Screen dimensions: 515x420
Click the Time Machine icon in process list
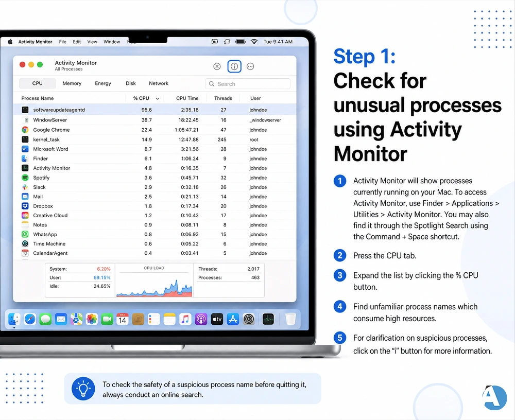click(x=25, y=243)
